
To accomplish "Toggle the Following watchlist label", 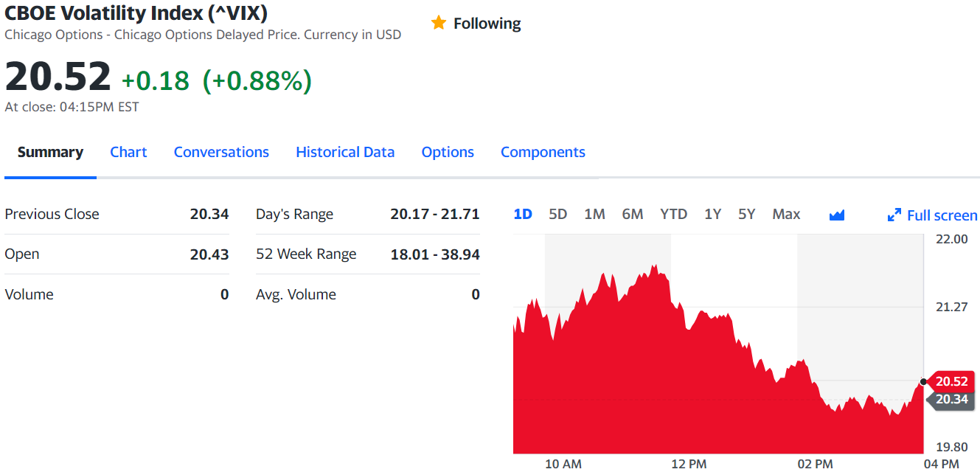I will click(487, 24).
